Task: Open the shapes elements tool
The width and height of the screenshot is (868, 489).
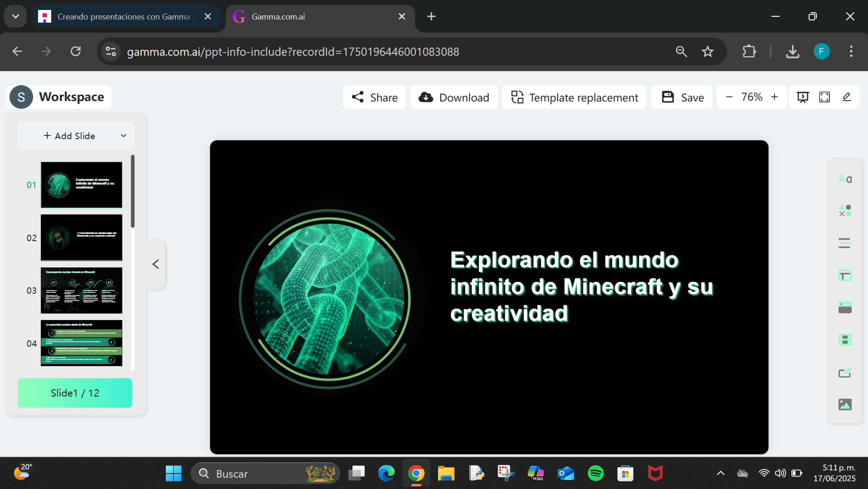Action: coord(845,211)
